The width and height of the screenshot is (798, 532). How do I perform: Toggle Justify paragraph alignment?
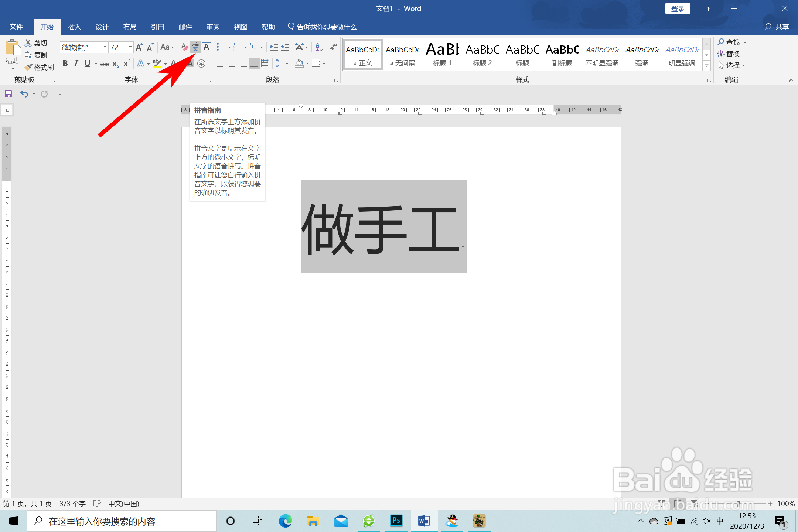click(254, 64)
